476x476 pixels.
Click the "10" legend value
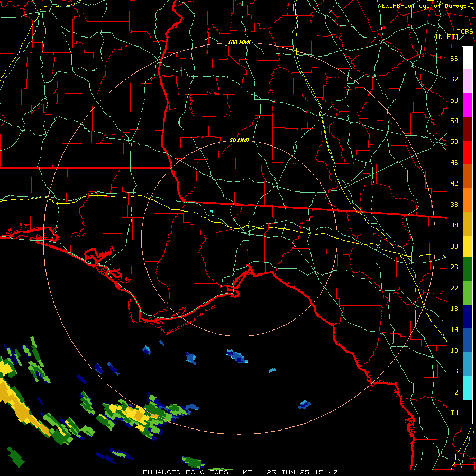click(x=454, y=350)
